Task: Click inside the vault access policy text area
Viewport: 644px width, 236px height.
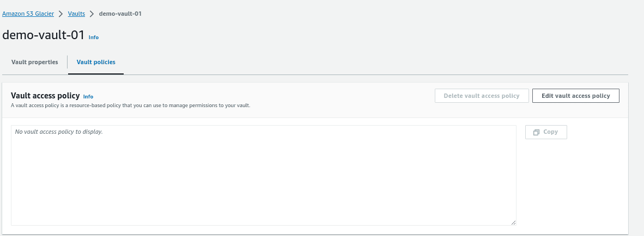Action: click(x=263, y=175)
